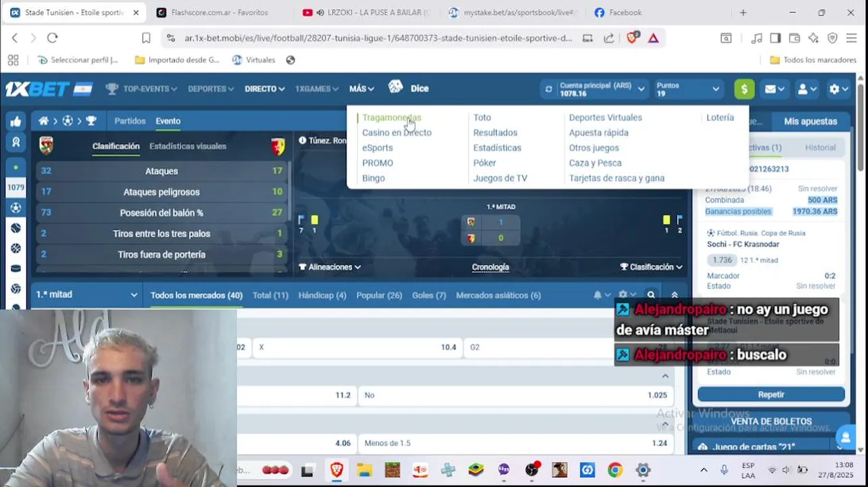Screen dimensions: 868x487
Task: Open the user profile dropdown
Action: click(x=807, y=89)
